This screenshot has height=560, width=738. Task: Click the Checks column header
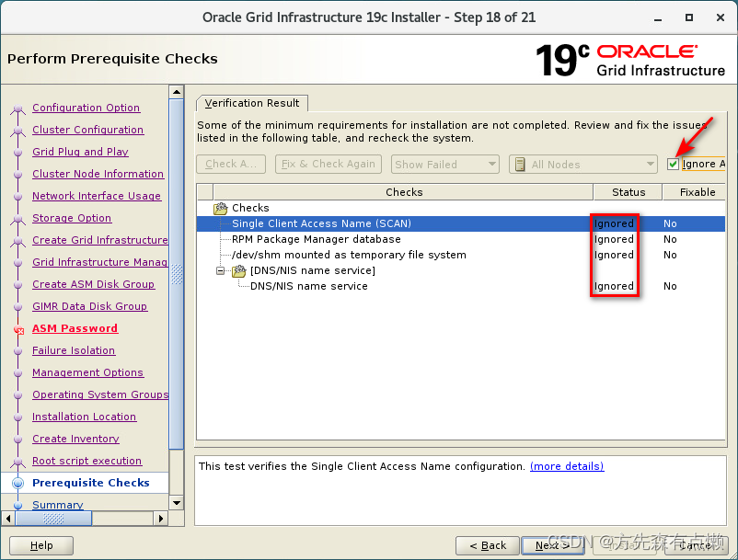point(403,192)
